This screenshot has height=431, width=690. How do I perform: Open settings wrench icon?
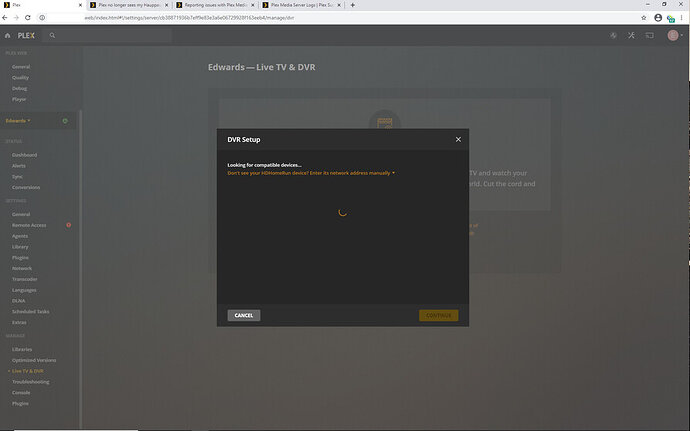point(631,35)
